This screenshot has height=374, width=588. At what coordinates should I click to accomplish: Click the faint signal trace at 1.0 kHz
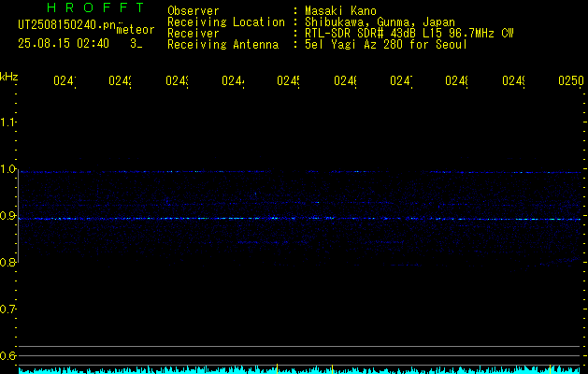[300, 172]
